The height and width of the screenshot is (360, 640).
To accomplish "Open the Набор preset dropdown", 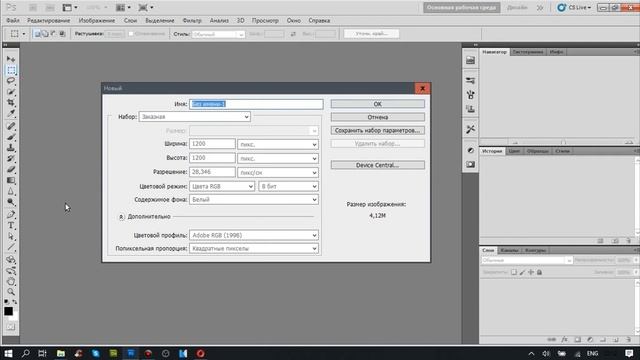I will point(195,117).
